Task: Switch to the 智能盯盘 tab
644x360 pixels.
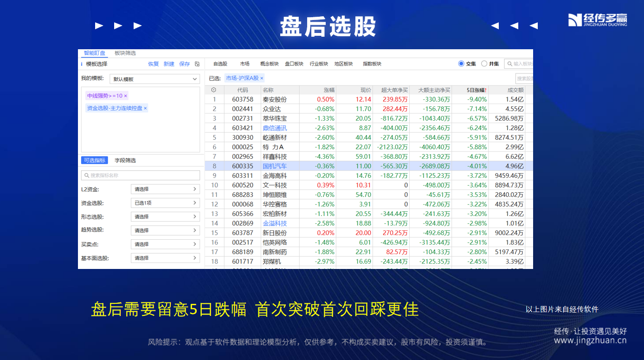Action: (x=95, y=53)
